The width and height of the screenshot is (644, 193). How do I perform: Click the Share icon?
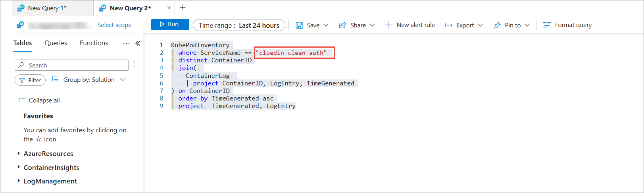342,25
